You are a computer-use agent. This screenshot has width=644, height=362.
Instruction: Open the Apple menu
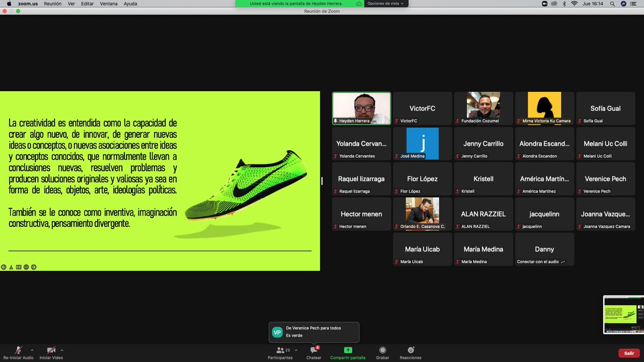[x=9, y=4]
